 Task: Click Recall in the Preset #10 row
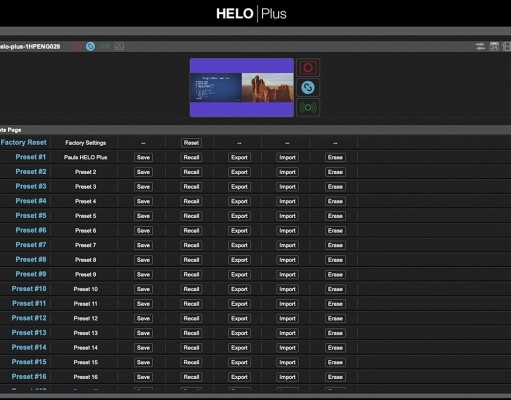191,290
